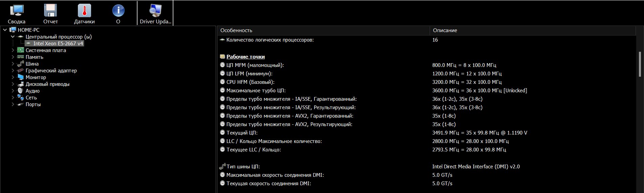Viewport: 644px width, 193px height.
Task: Collapse the Центральный процессор branch
Action: click(13, 37)
